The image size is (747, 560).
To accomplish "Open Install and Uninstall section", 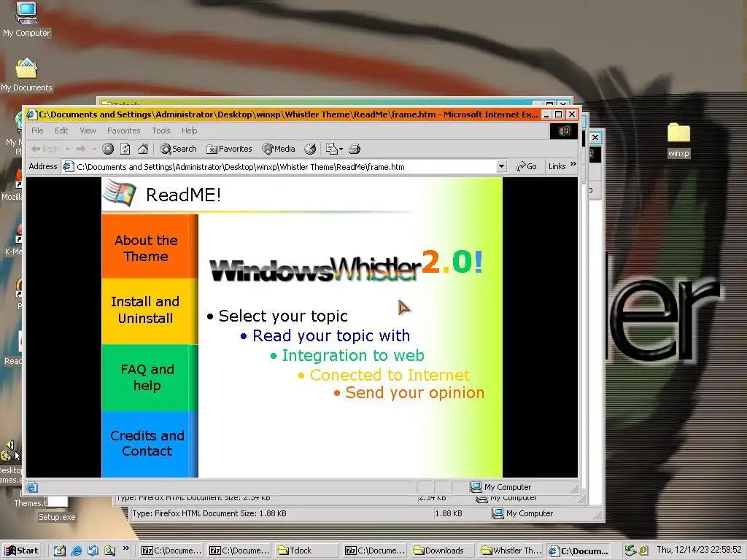I will [150, 311].
